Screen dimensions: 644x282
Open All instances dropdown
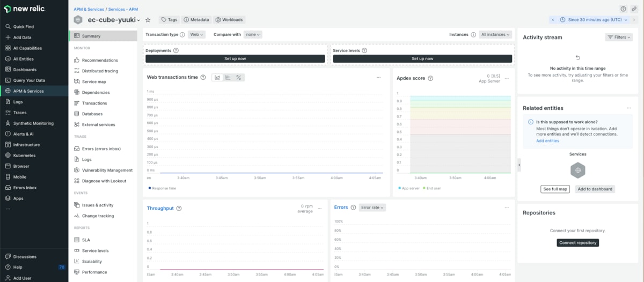495,34
